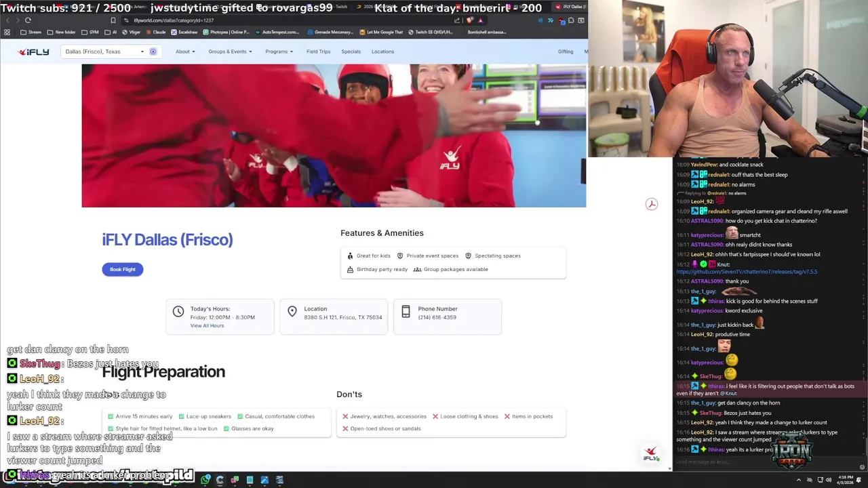Expand the Programs menu

pyautogui.click(x=279, y=52)
